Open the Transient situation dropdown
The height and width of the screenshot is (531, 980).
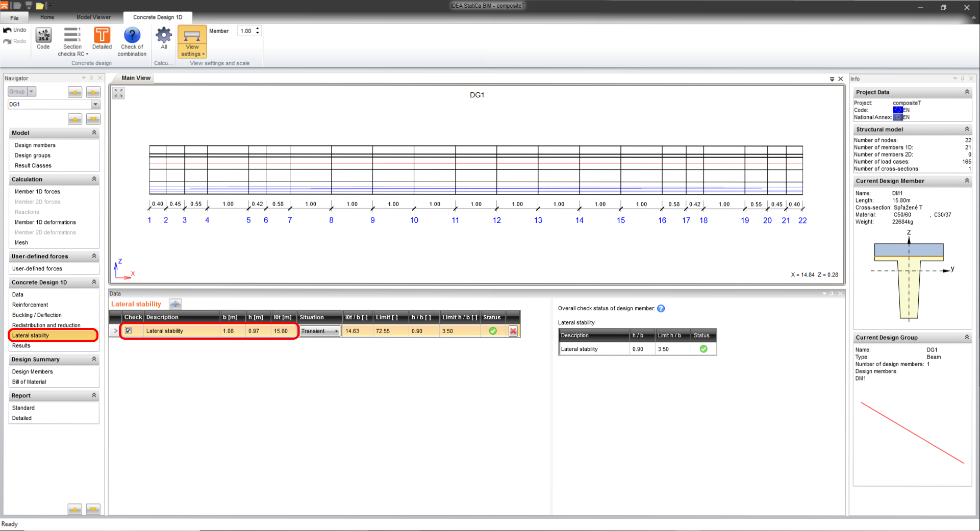(x=336, y=332)
